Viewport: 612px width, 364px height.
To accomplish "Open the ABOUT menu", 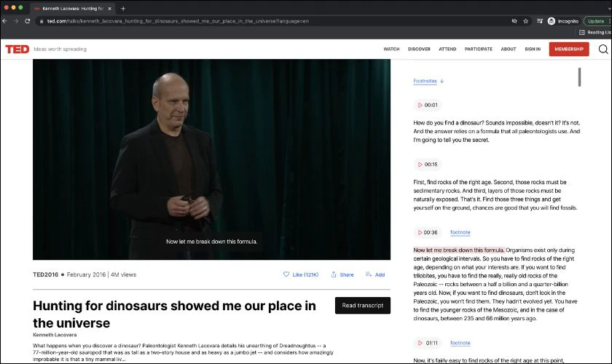I will (509, 50).
